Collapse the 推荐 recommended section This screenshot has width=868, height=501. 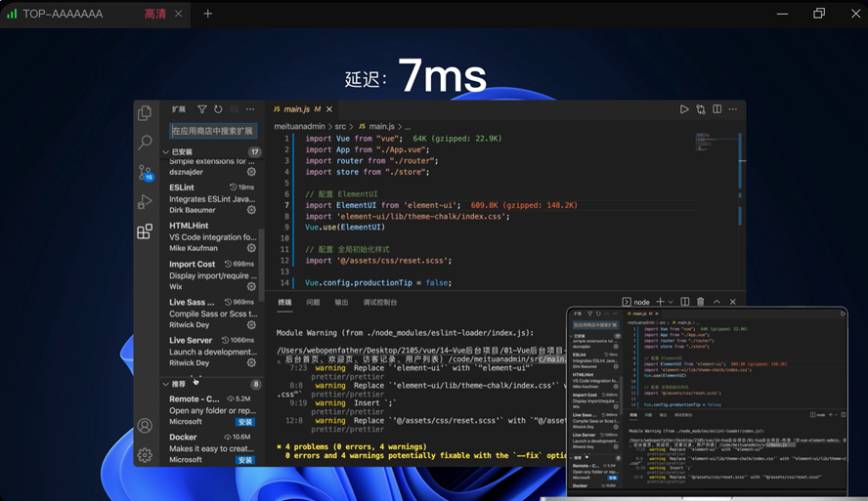click(x=166, y=384)
